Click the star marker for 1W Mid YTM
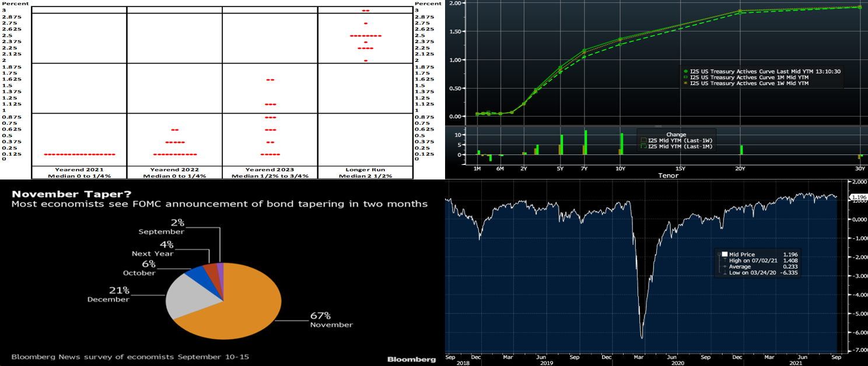 [687, 83]
